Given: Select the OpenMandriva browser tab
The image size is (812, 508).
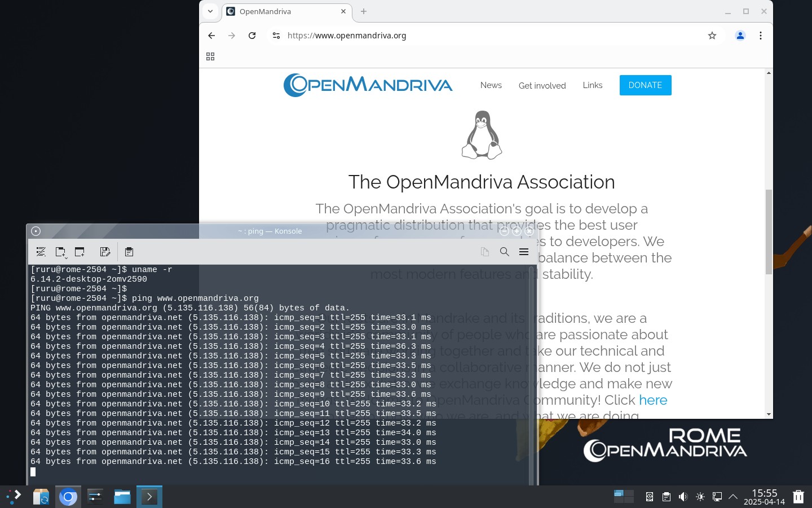Looking at the screenshot, I should coord(287,11).
